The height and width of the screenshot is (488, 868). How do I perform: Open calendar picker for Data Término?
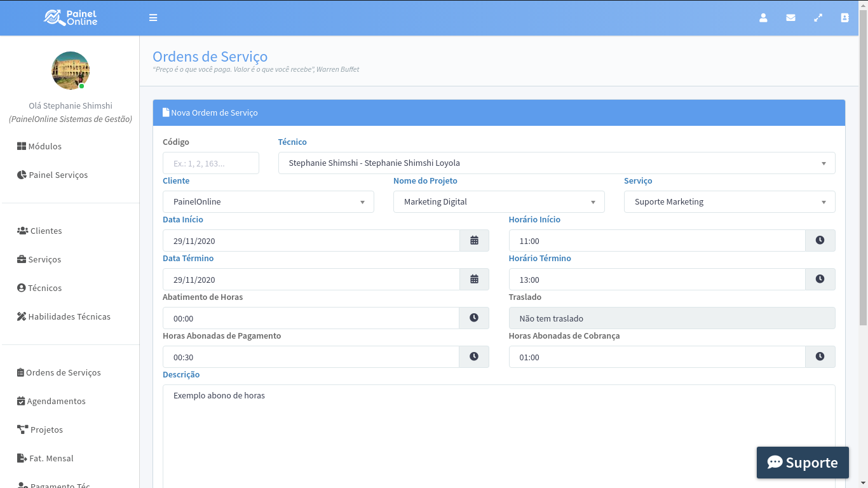474,280
